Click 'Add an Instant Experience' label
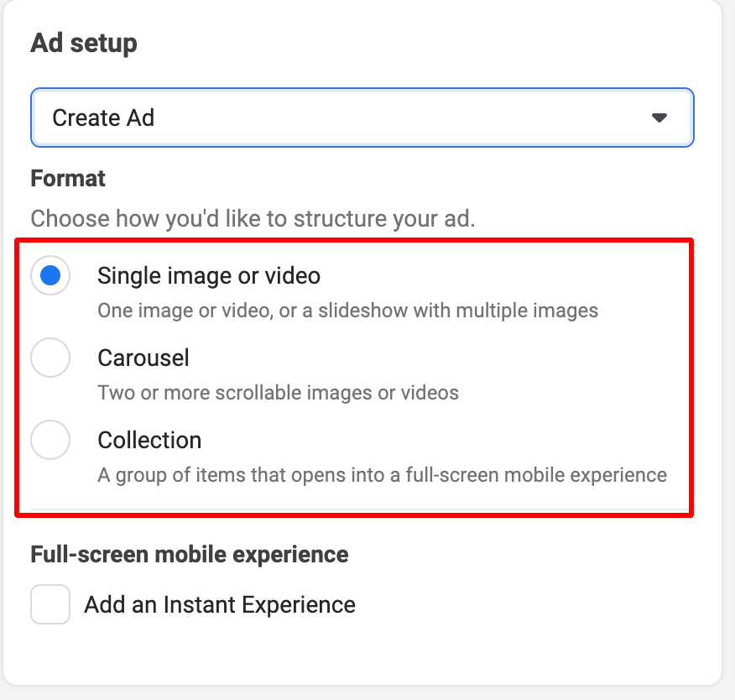735x700 pixels. coord(220,604)
